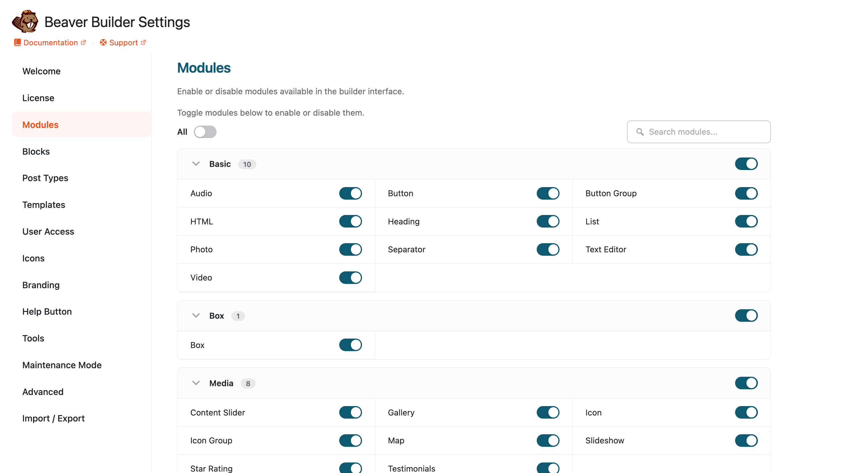Screen dimensions: 868x473
Task: Click the Box group count badge 1
Action: pos(238,316)
